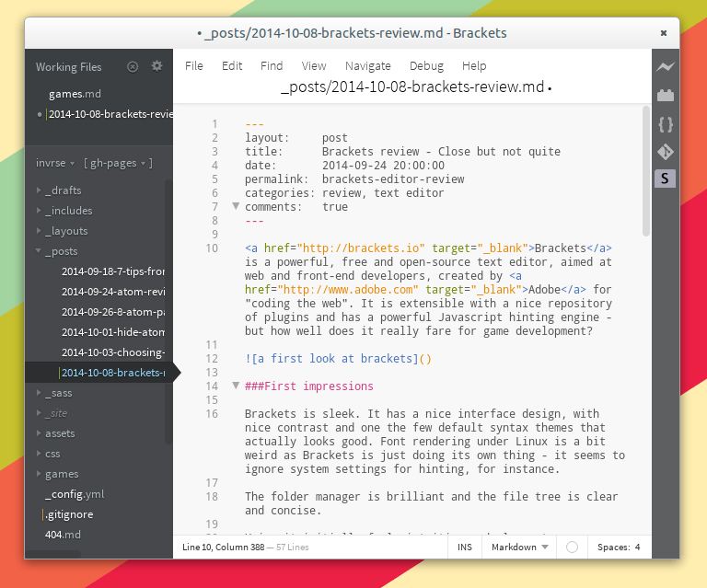Viewport: 707px width, 588px height.
Task: Click the S icon in right toolbar
Action: pos(665,179)
